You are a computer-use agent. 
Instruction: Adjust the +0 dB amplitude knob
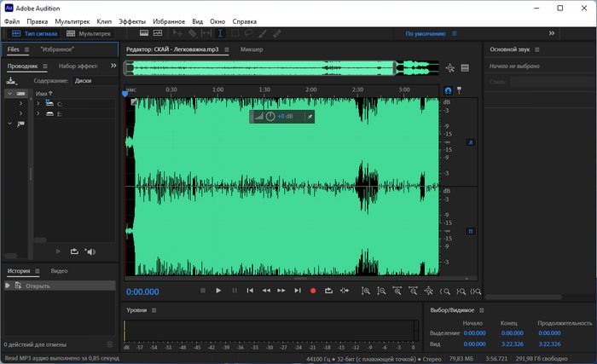click(270, 117)
